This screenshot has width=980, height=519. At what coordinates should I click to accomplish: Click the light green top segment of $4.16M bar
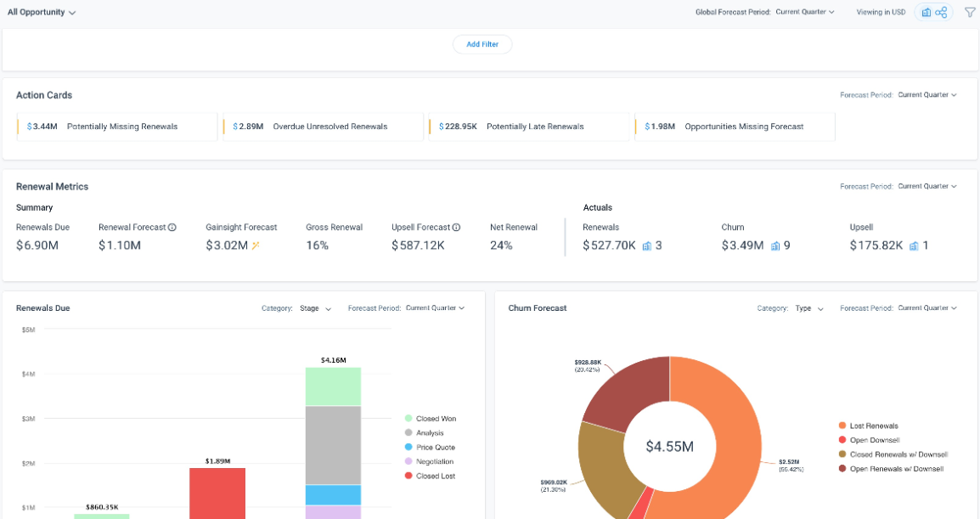tap(333, 386)
